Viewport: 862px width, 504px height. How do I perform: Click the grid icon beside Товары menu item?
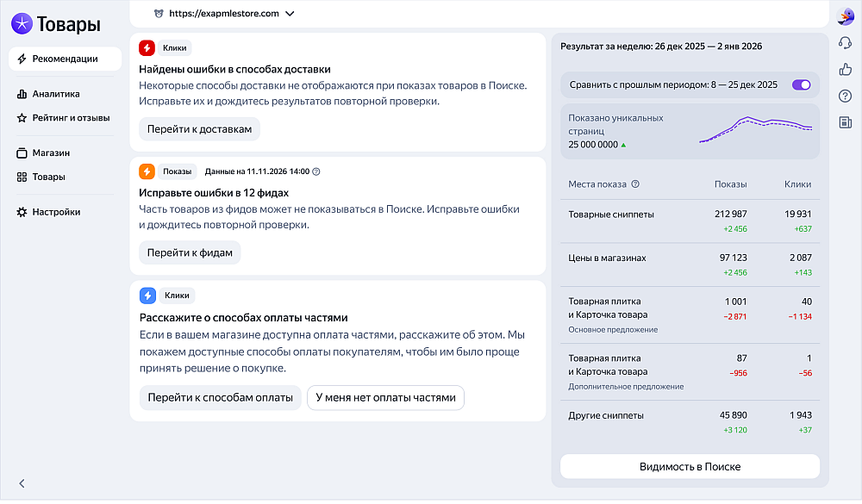click(x=22, y=177)
